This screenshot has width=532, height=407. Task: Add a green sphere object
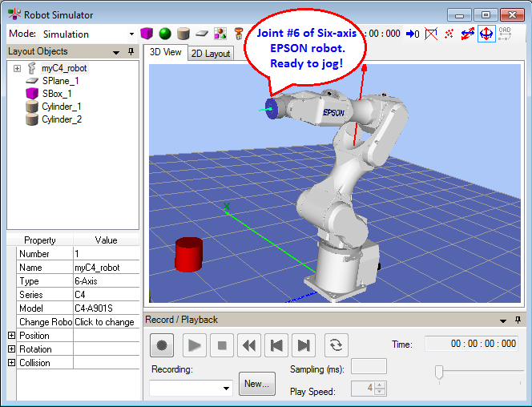pyautogui.click(x=165, y=34)
